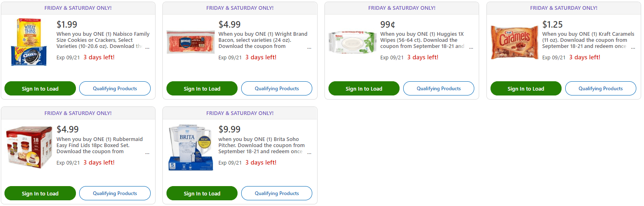Viewport: 644px width, 206px height.
Task: Click the Brita Soho Pitcher image
Action: [190, 147]
